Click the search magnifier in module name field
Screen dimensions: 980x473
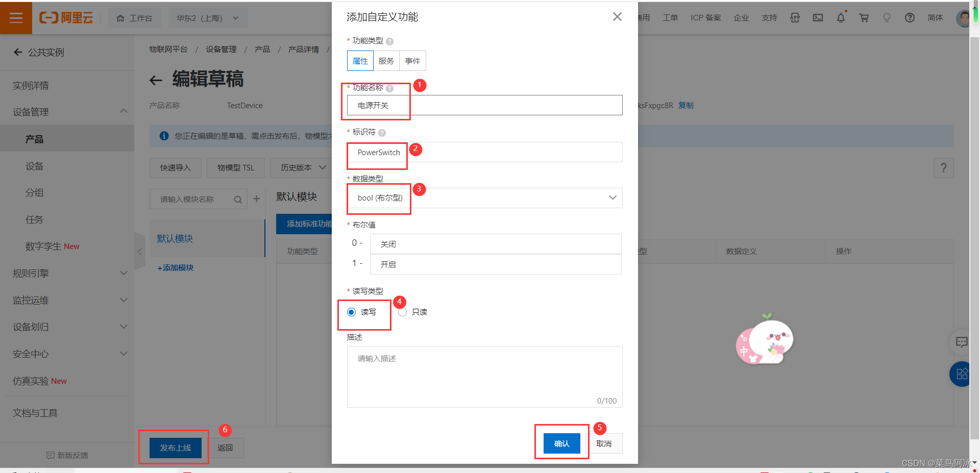(x=237, y=199)
